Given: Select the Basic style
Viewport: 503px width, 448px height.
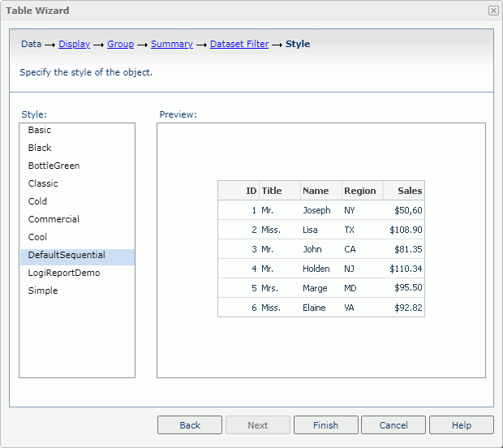Looking at the screenshot, I should tap(40, 130).
